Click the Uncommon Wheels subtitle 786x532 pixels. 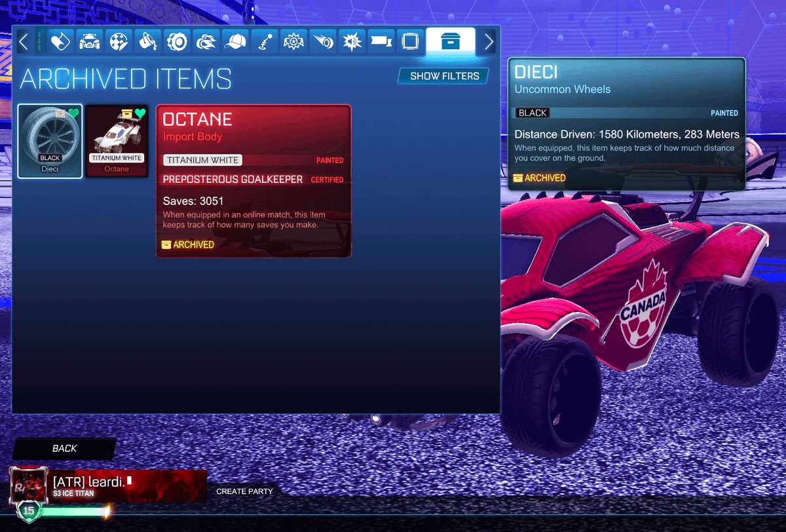[x=563, y=89]
